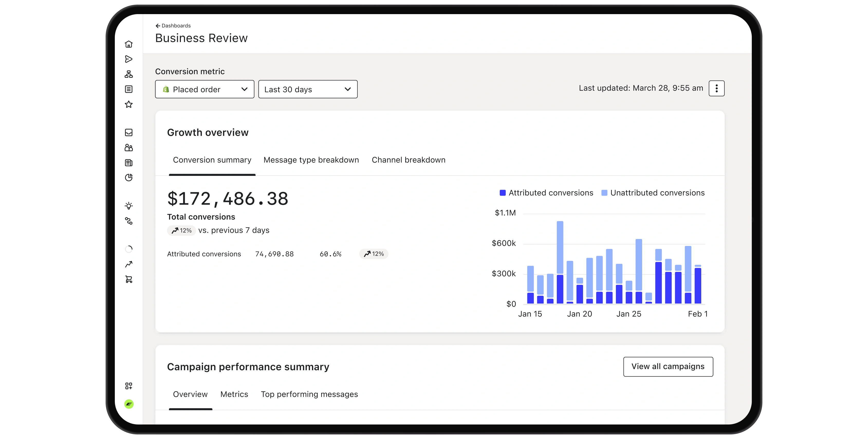This screenshot has height=439, width=868.
Task: Open the connected-nodes path sidebar icon
Action: coord(128,221)
